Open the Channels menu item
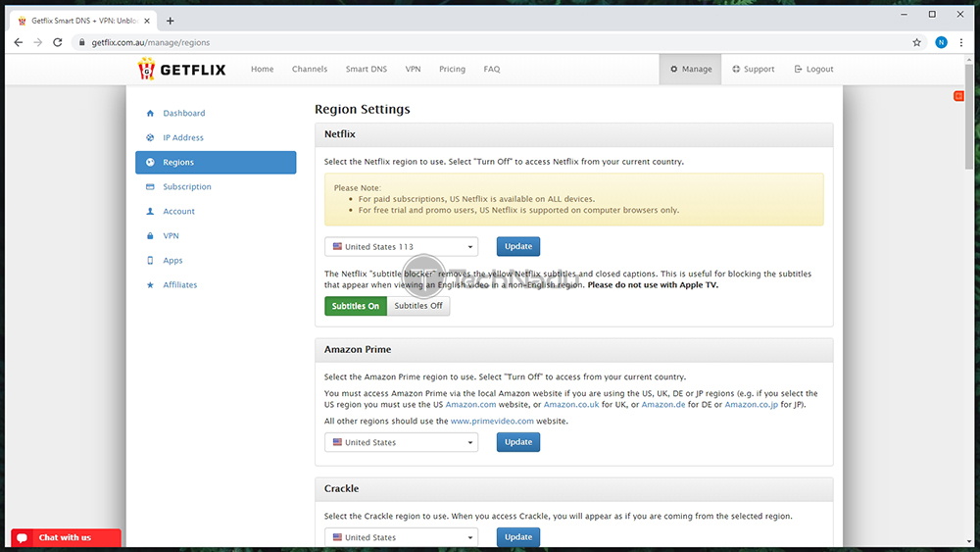Viewport: 980px width, 552px height. click(x=310, y=69)
